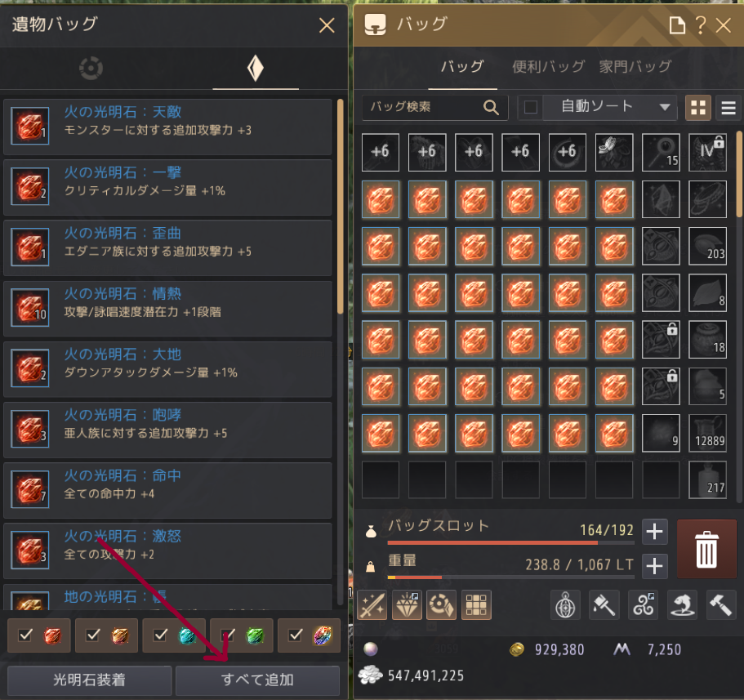Click the trash can delete icon

coord(706,549)
